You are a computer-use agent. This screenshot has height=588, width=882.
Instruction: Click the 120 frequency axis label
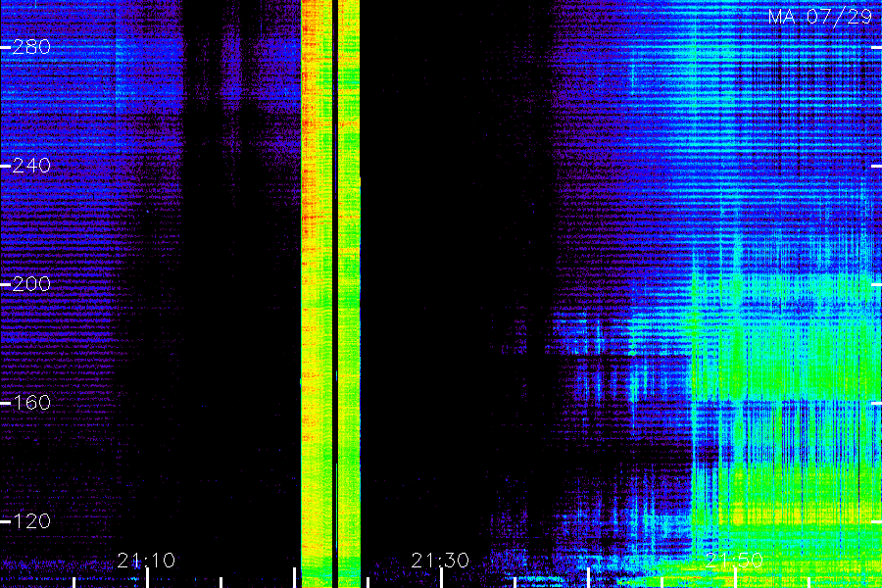[31, 521]
